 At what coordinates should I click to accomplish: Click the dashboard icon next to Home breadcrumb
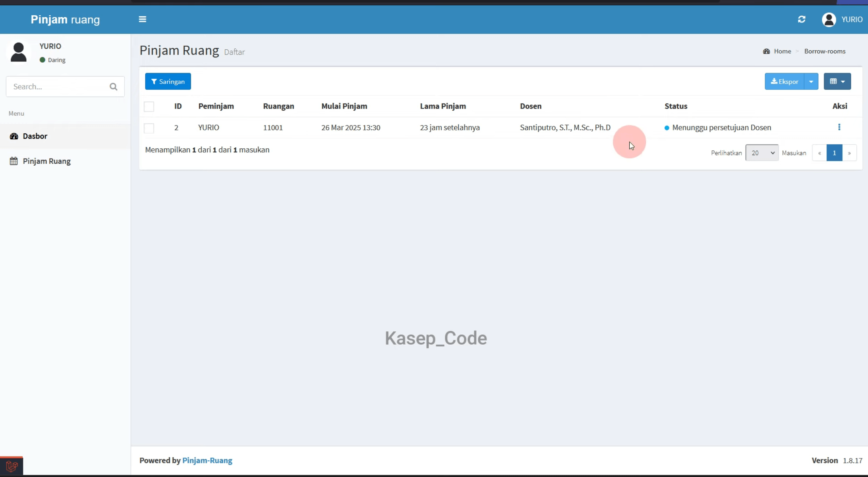tap(766, 51)
